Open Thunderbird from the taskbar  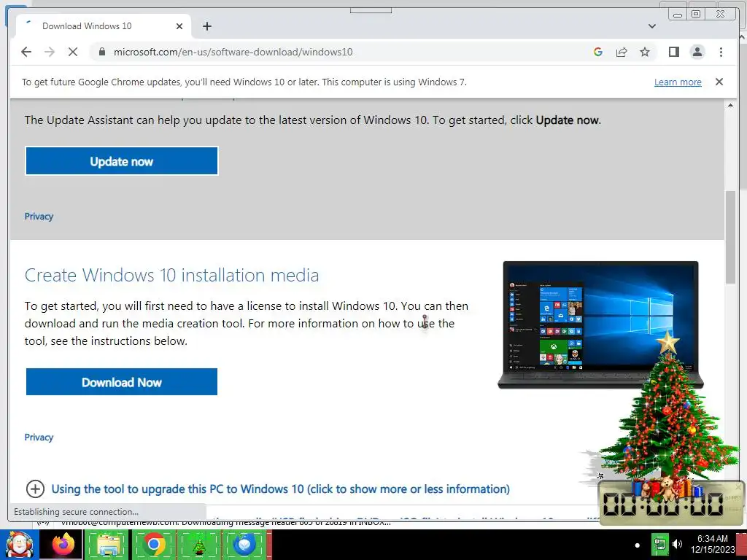tap(244, 545)
